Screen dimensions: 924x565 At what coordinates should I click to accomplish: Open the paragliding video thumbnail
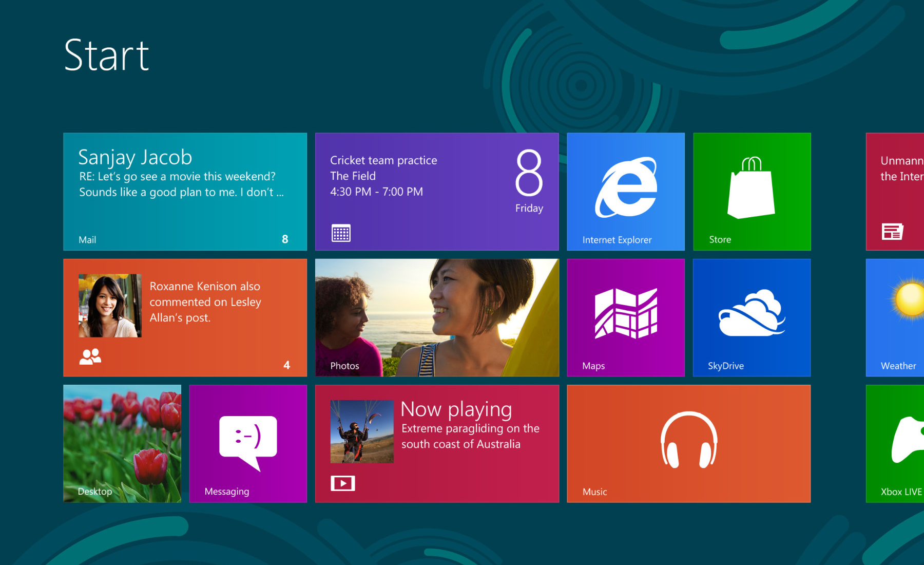[362, 431]
